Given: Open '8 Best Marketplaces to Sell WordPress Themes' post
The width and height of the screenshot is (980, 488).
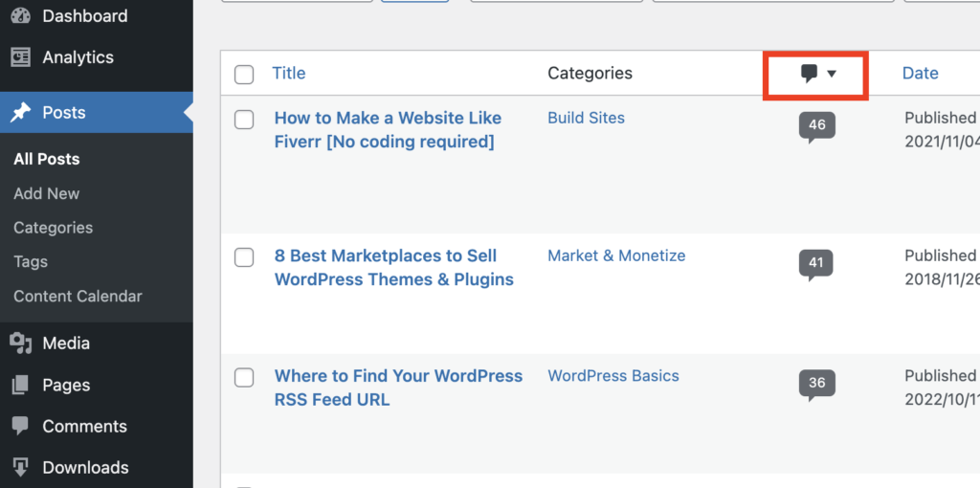Looking at the screenshot, I should tap(393, 267).
